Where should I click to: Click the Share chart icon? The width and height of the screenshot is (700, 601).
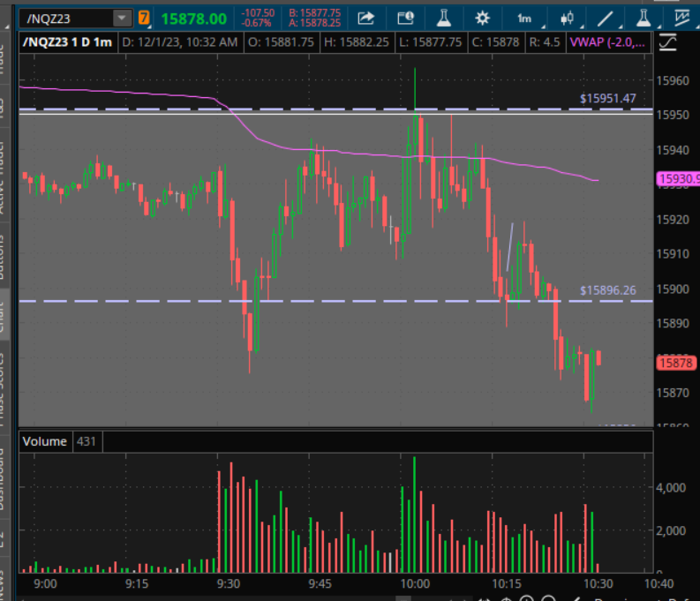tap(365, 19)
